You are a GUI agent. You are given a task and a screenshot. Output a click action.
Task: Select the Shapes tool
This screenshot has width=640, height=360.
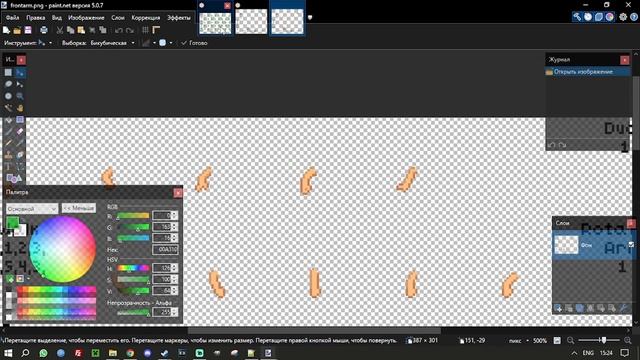14,178
